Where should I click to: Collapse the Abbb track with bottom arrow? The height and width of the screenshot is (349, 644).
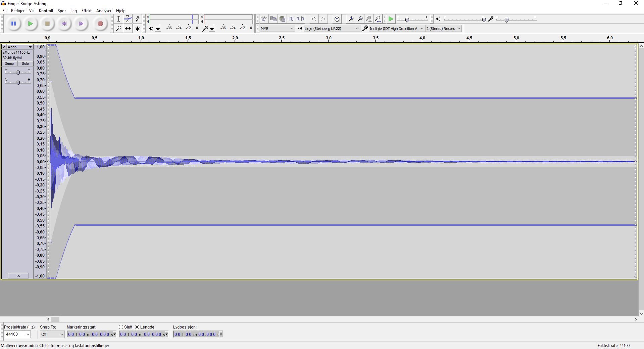pos(18,276)
